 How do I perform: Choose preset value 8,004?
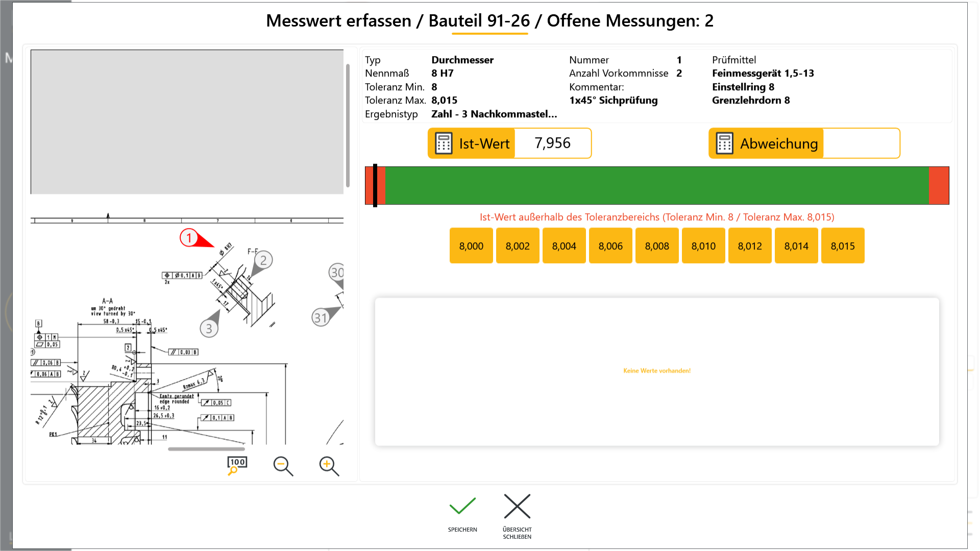tap(564, 246)
